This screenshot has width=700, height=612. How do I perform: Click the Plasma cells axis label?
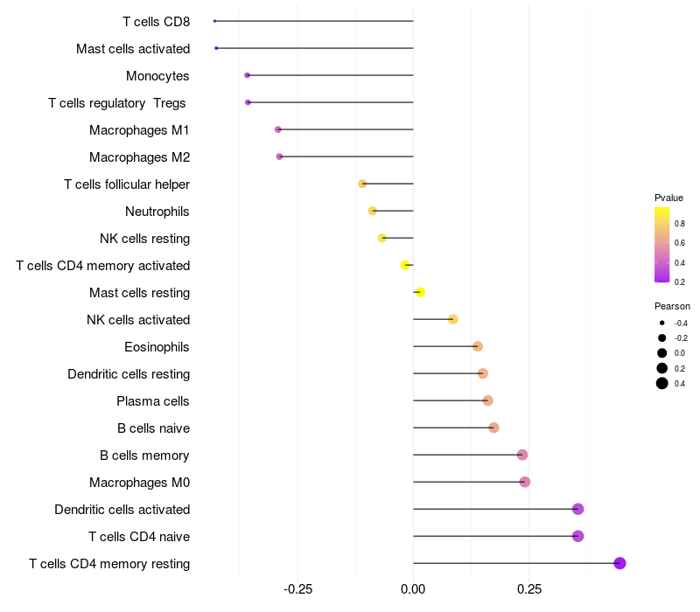click(x=152, y=401)
